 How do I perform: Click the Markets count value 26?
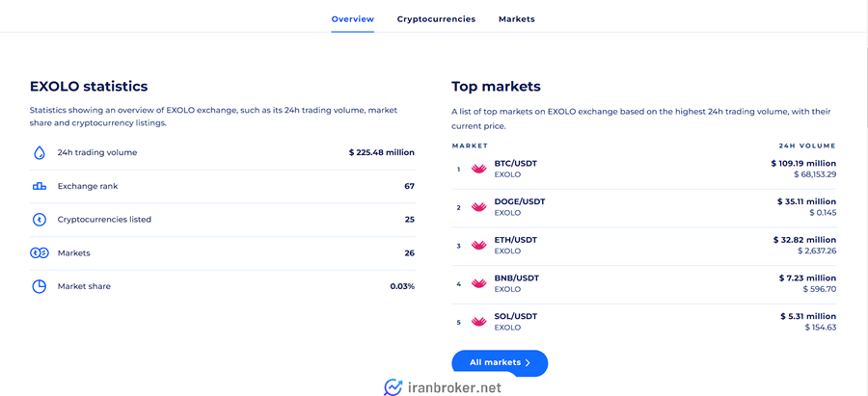pos(410,253)
